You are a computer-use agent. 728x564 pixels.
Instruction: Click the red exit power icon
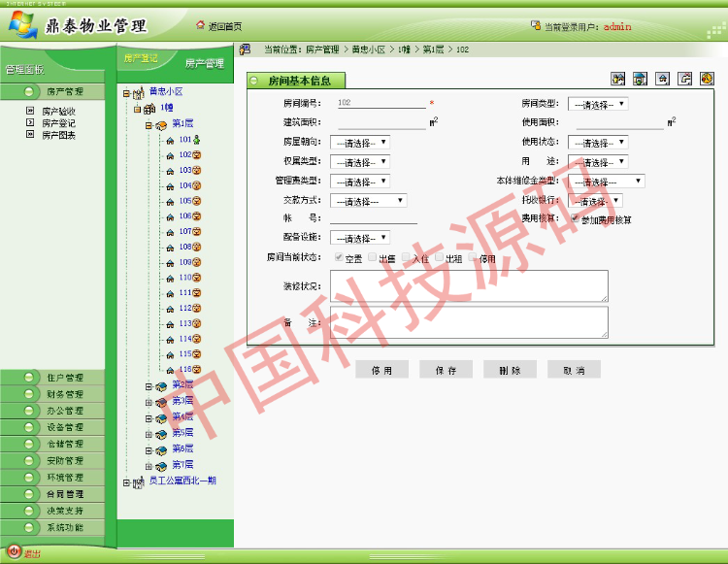[14, 551]
